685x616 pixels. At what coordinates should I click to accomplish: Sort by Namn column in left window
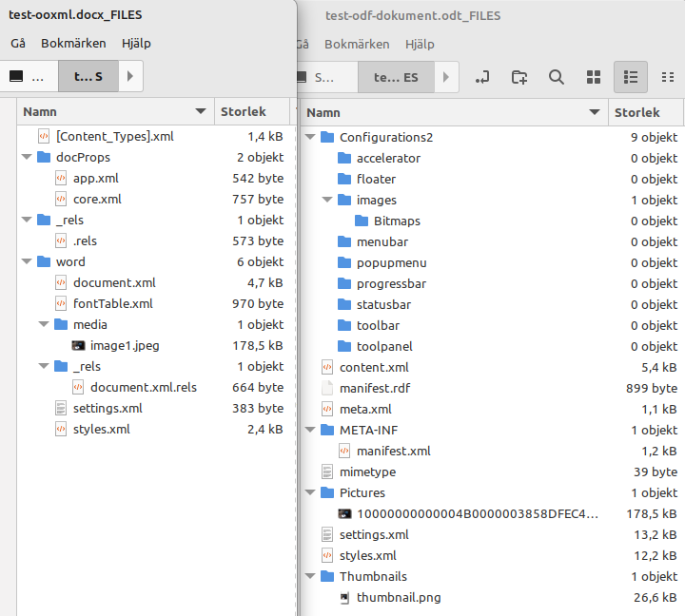click(115, 112)
